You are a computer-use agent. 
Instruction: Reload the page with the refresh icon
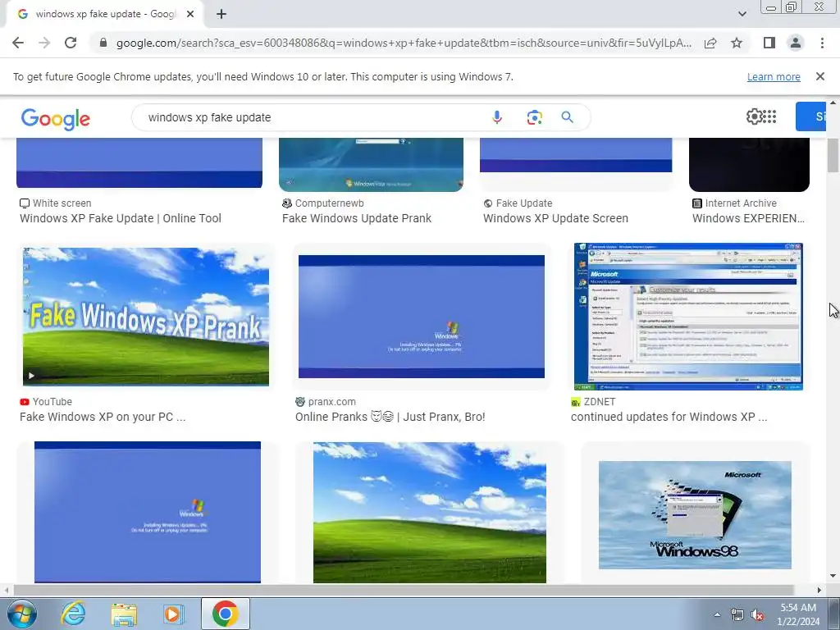tap(71, 43)
